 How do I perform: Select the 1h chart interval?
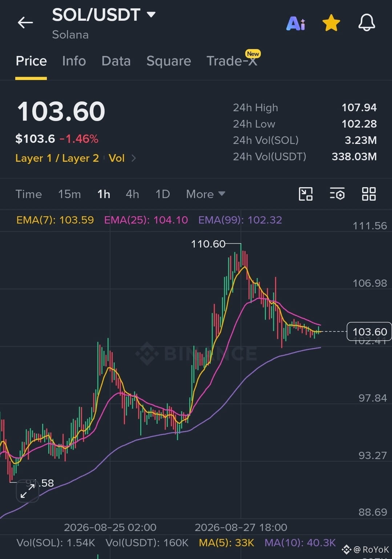tap(104, 194)
